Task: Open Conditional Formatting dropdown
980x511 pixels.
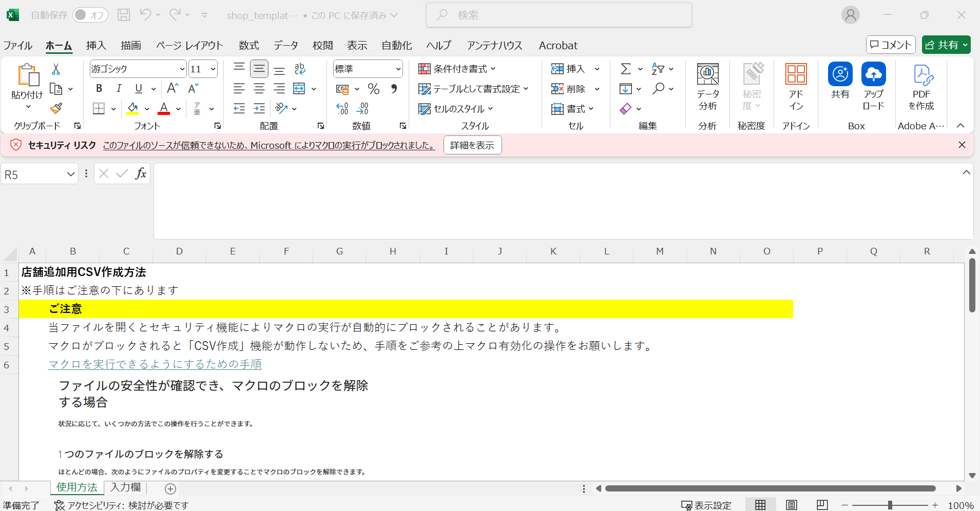Action: (x=457, y=69)
